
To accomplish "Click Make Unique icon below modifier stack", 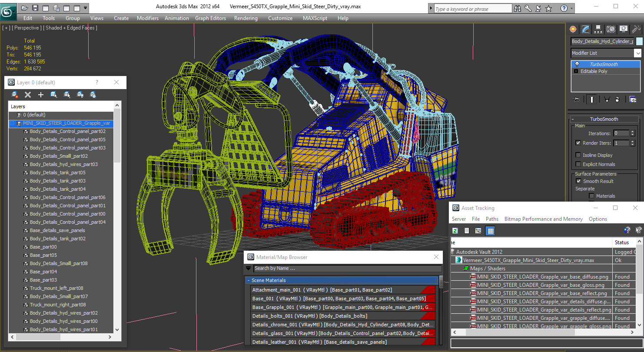I will [607, 100].
